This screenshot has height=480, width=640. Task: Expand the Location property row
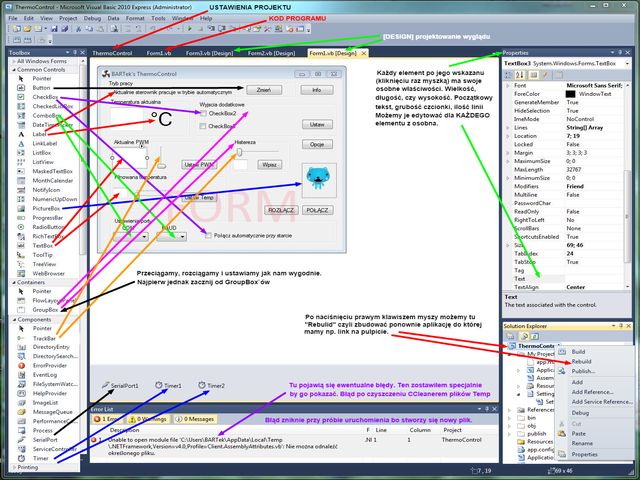coord(508,136)
